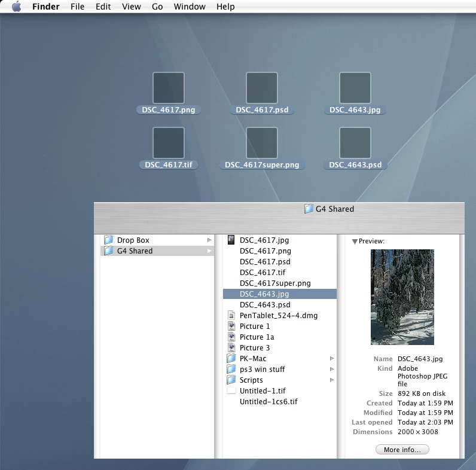Select DSC_4643.jpg desktop icon
This screenshot has height=470, width=476.
coord(355,88)
